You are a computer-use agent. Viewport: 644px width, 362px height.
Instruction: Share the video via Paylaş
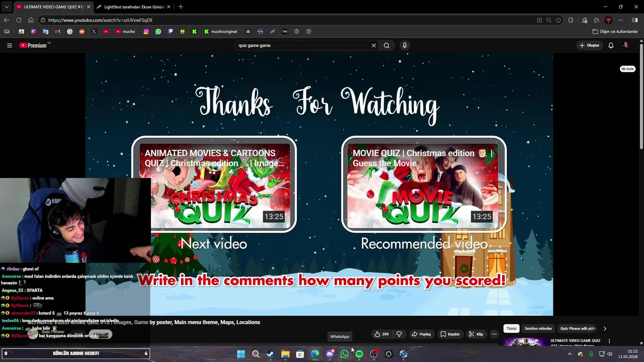click(x=421, y=334)
